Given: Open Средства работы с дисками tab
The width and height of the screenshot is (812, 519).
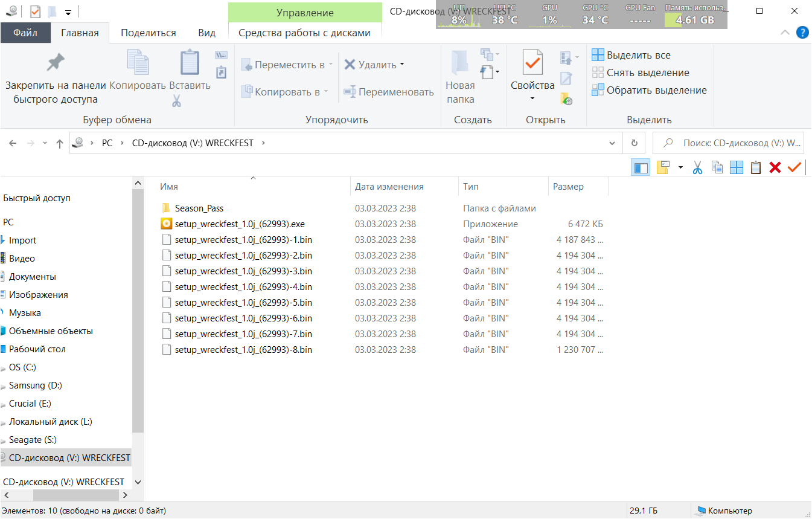Looking at the screenshot, I should coord(304,33).
